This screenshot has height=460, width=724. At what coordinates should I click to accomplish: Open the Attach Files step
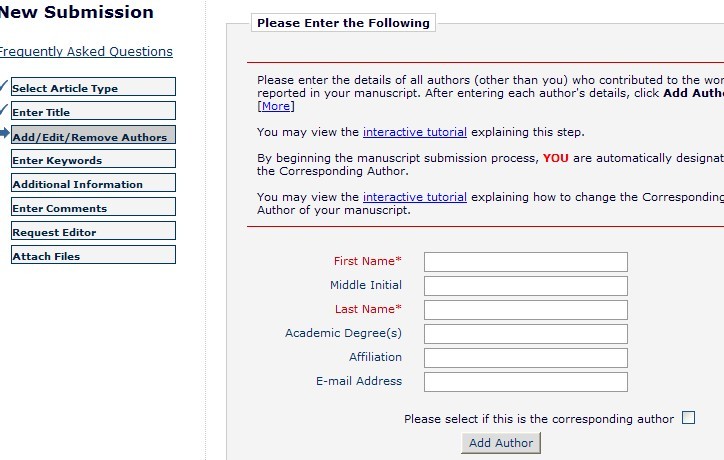pos(93,256)
